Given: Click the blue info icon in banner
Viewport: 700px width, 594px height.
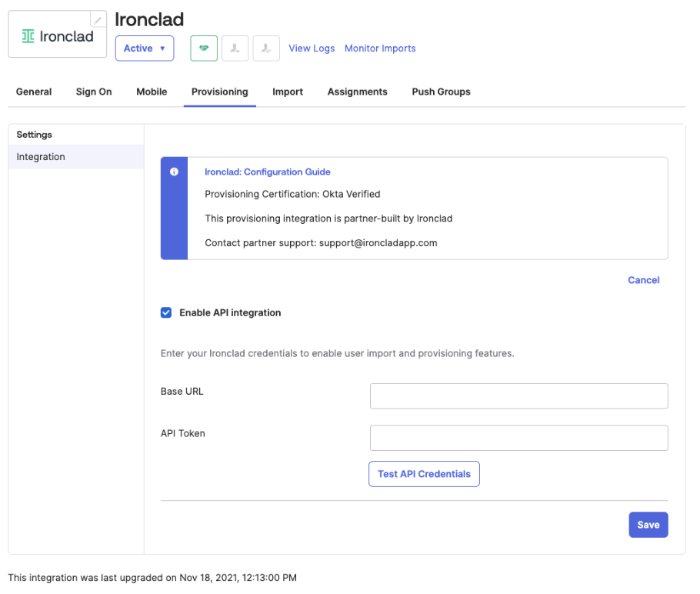Looking at the screenshot, I should pos(174,172).
